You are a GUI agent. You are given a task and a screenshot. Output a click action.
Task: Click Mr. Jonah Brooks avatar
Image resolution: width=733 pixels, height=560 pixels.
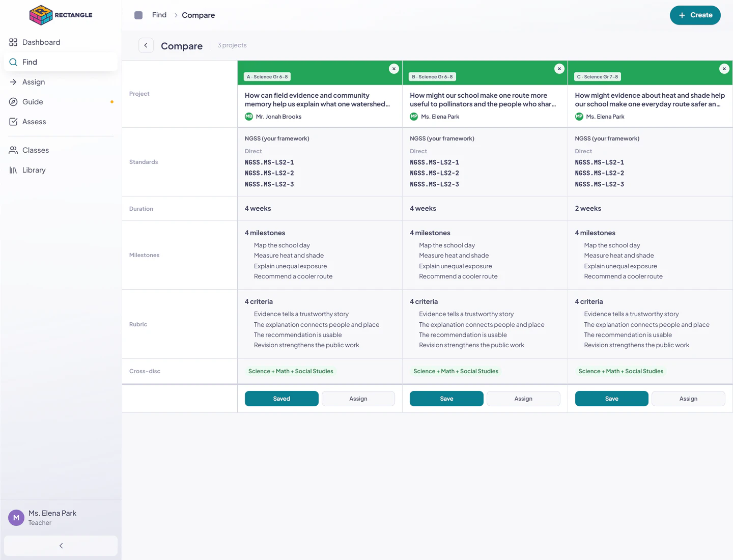coord(249,117)
